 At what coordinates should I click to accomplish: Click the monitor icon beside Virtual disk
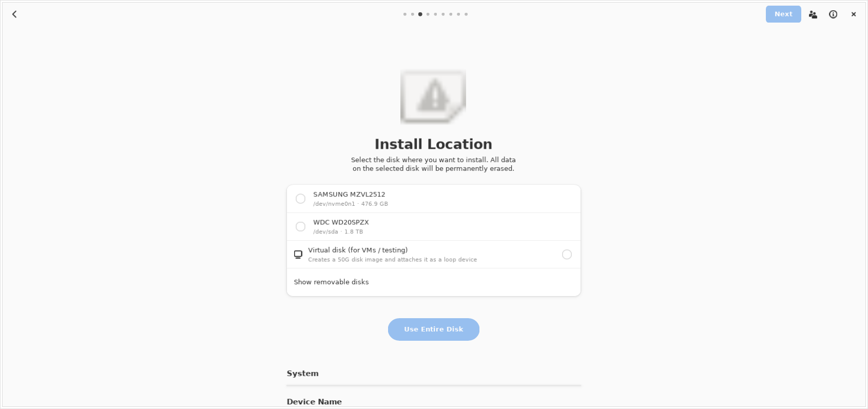[x=298, y=255]
